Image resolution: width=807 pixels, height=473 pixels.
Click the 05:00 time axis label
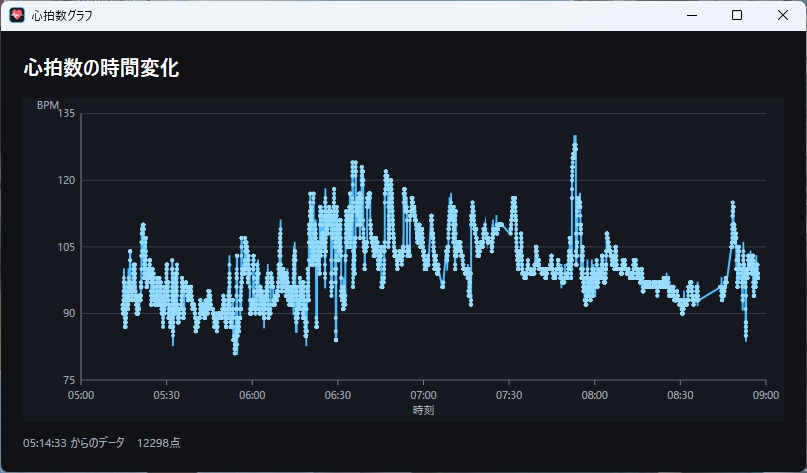pyautogui.click(x=81, y=395)
